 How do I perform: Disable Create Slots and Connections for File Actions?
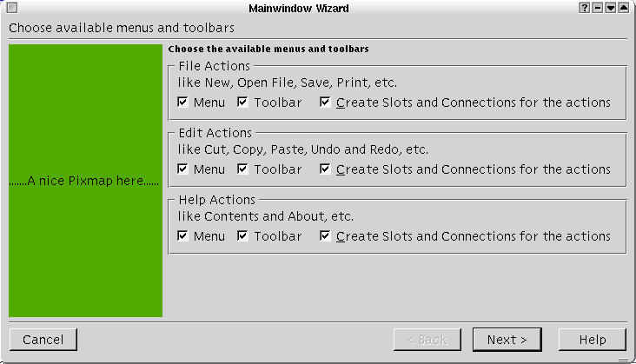(325, 103)
